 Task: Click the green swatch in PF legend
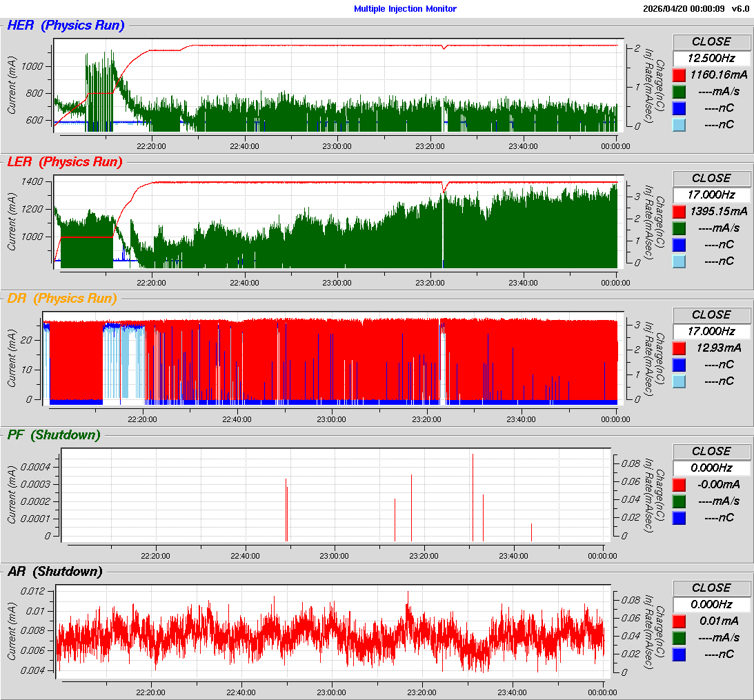679,501
